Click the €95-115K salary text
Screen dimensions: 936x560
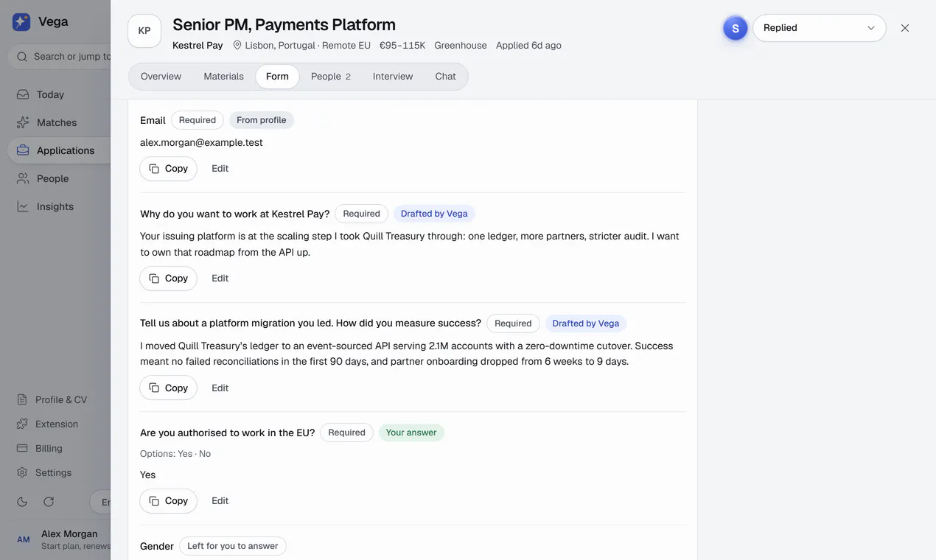click(402, 46)
